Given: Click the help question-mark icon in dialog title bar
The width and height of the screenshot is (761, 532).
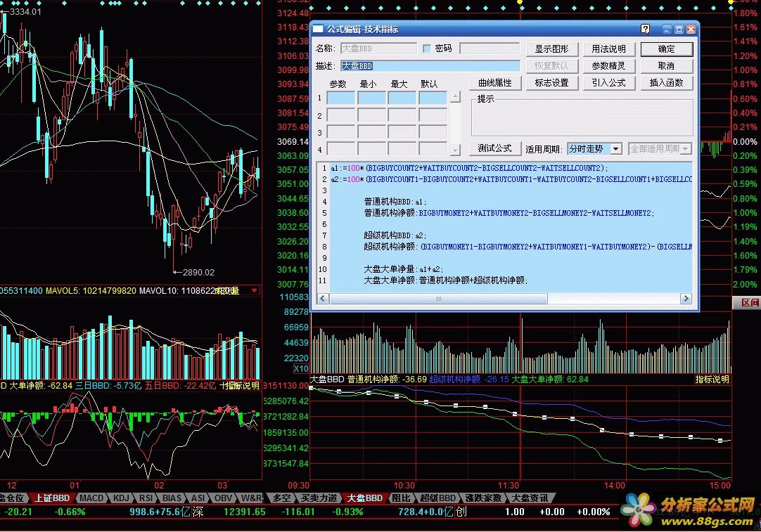Looking at the screenshot, I should (x=645, y=29).
